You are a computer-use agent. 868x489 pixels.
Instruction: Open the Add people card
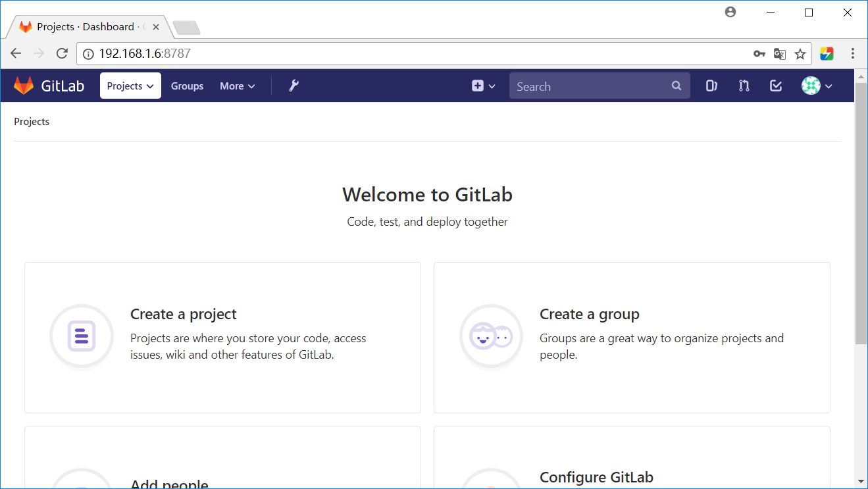pyautogui.click(x=222, y=457)
